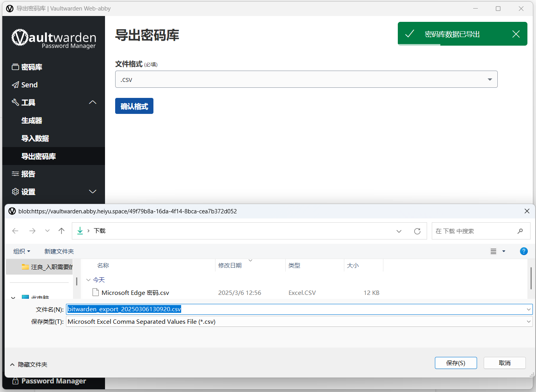Change the view layout icon
Viewport: 536px width, 392px height.
(x=493, y=252)
